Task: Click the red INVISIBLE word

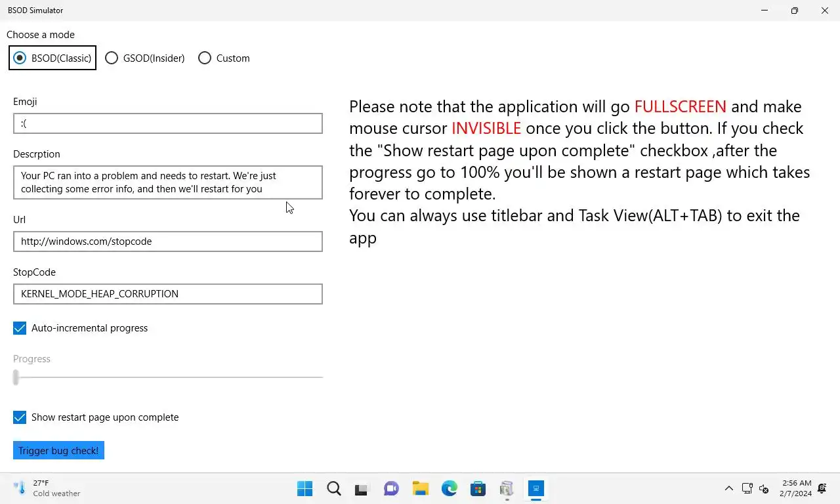Action: pyautogui.click(x=486, y=128)
